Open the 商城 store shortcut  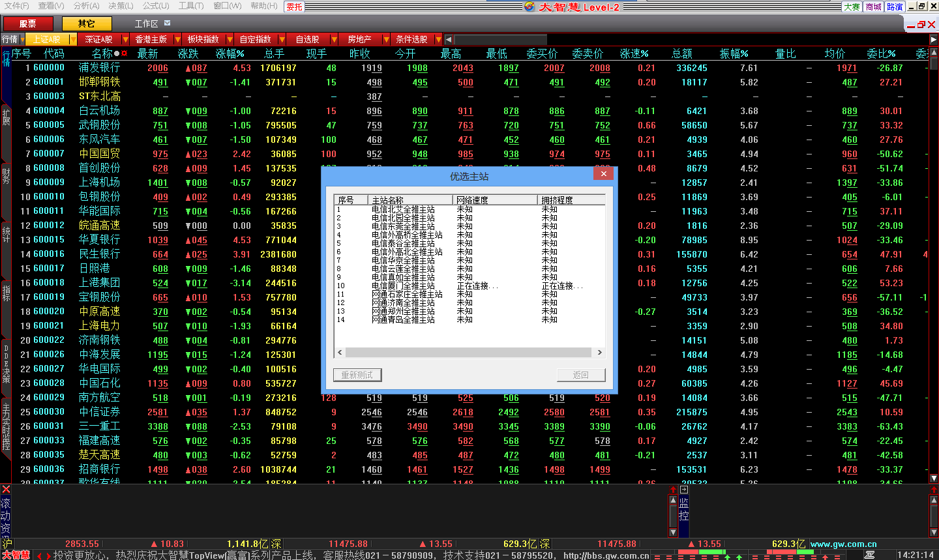[873, 7]
